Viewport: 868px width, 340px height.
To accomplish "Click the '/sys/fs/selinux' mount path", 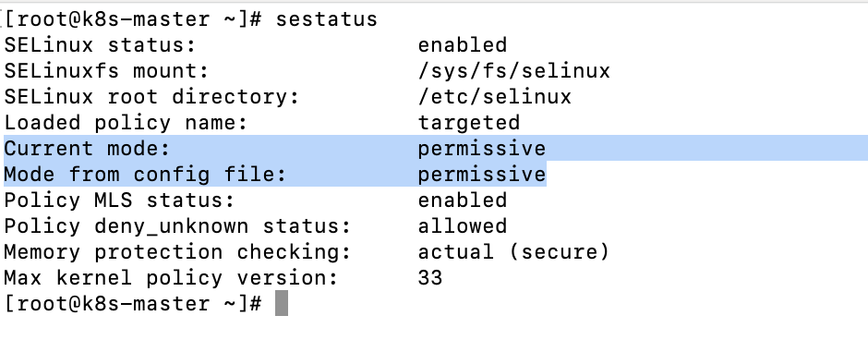I will pos(513,71).
